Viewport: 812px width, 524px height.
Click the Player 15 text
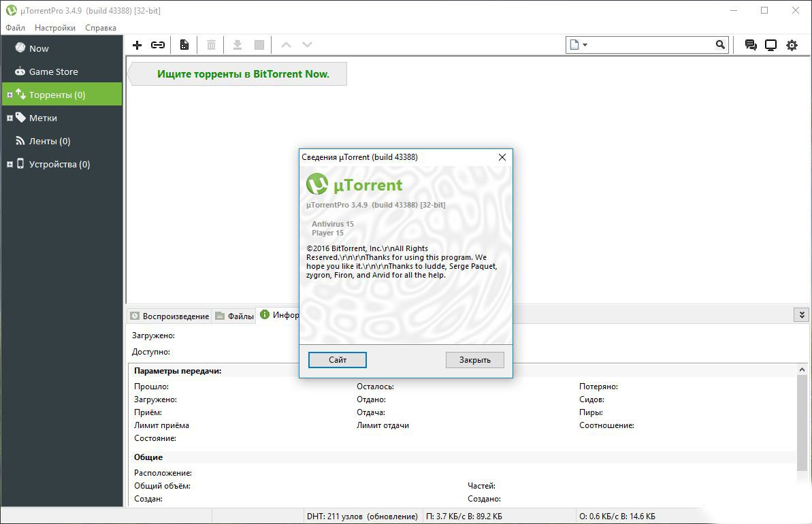coord(327,233)
